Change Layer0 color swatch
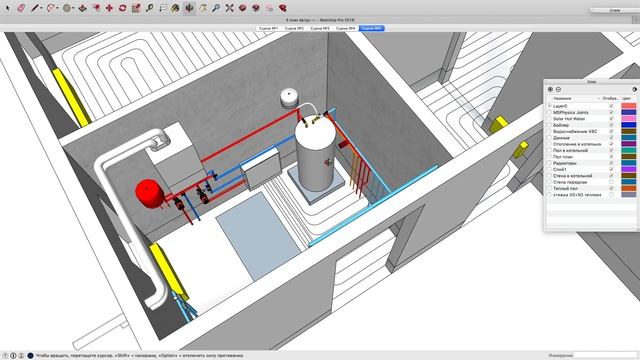This screenshot has width=640, height=360. 629,106
